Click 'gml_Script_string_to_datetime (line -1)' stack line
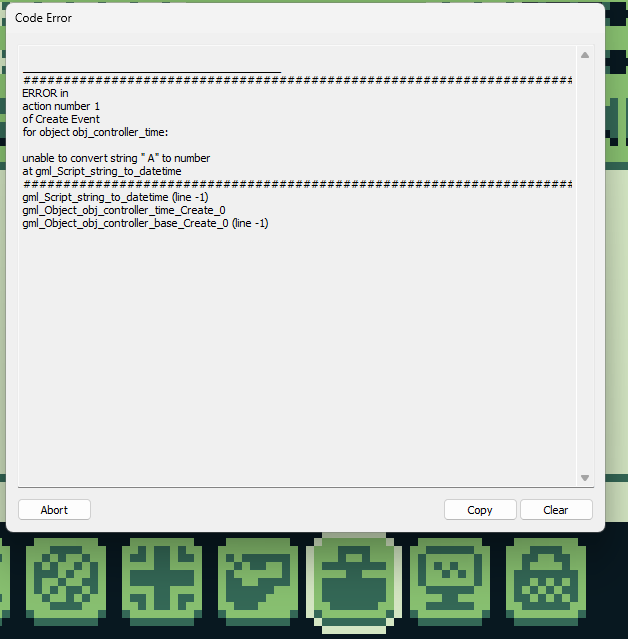This screenshot has height=639, width=628. (115, 197)
